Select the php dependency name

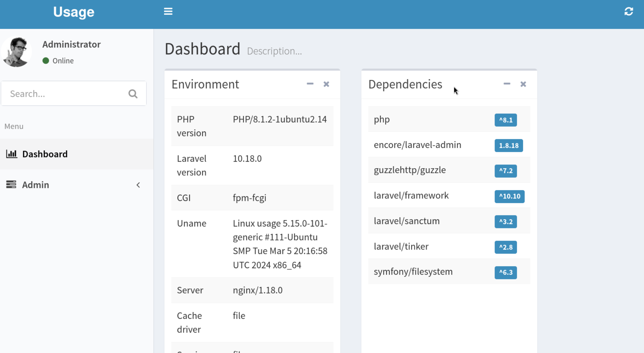[x=382, y=119]
